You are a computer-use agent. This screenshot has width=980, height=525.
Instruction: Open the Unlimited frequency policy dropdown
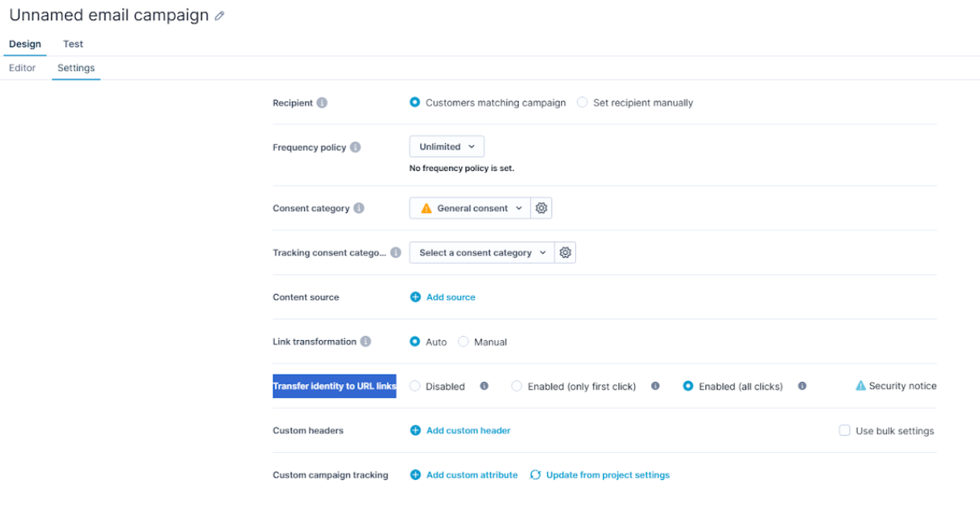coord(447,147)
